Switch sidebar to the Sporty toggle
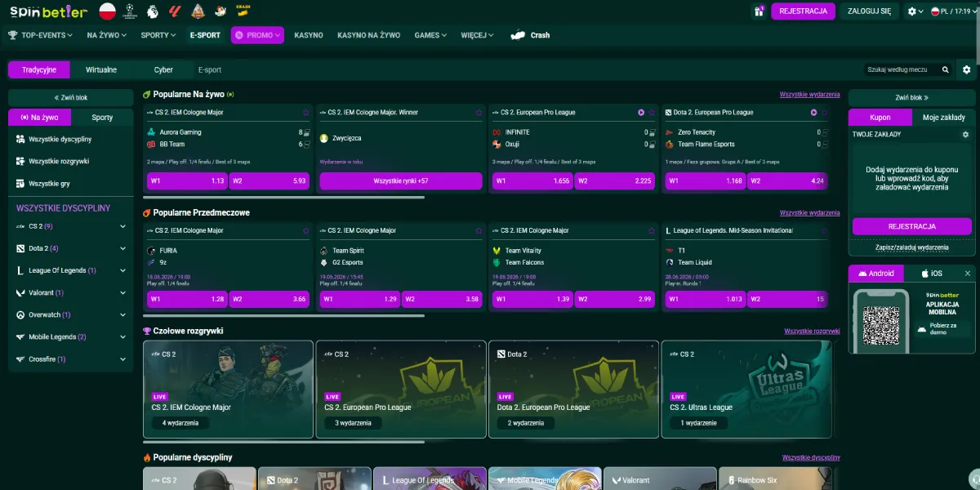Screen dimensions: 980x490 pos(102,118)
